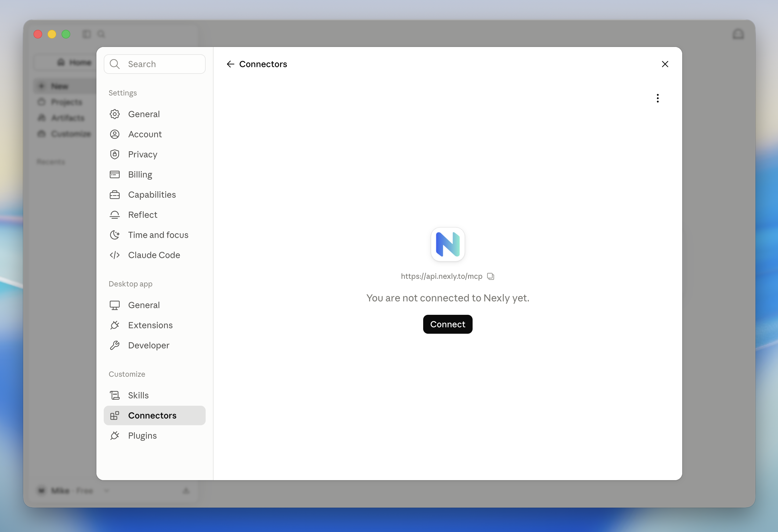Click Projects in the background sidebar

pos(60,102)
